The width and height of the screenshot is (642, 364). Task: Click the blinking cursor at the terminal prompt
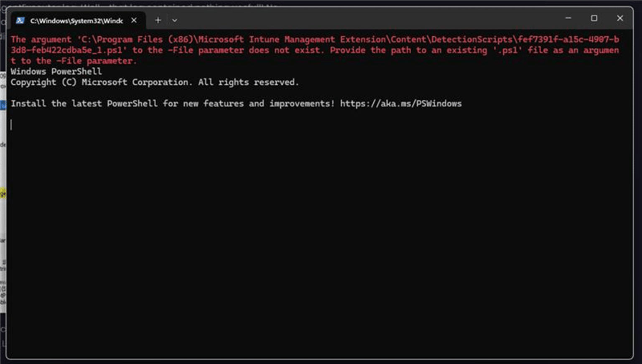point(12,124)
